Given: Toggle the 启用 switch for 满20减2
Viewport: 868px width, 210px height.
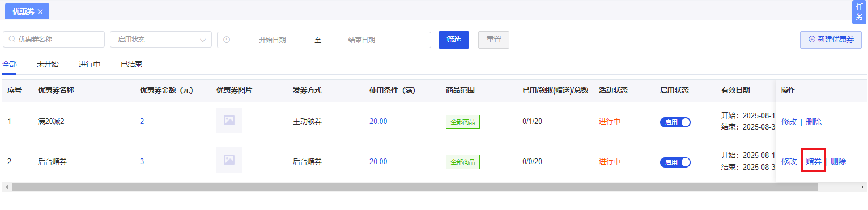Looking at the screenshot, I should [675, 122].
